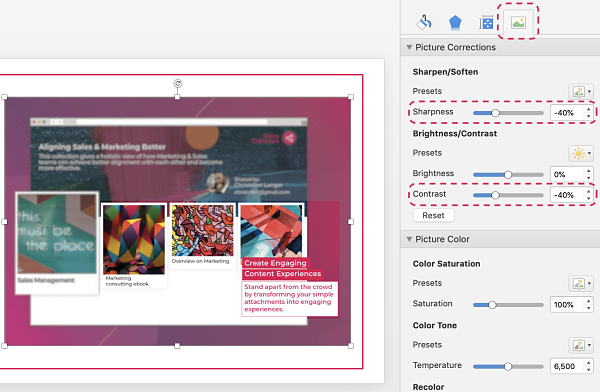Click the 'Brightness/Contrast' heading
The height and width of the screenshot is (392, 600).
(x=455, y=134)
